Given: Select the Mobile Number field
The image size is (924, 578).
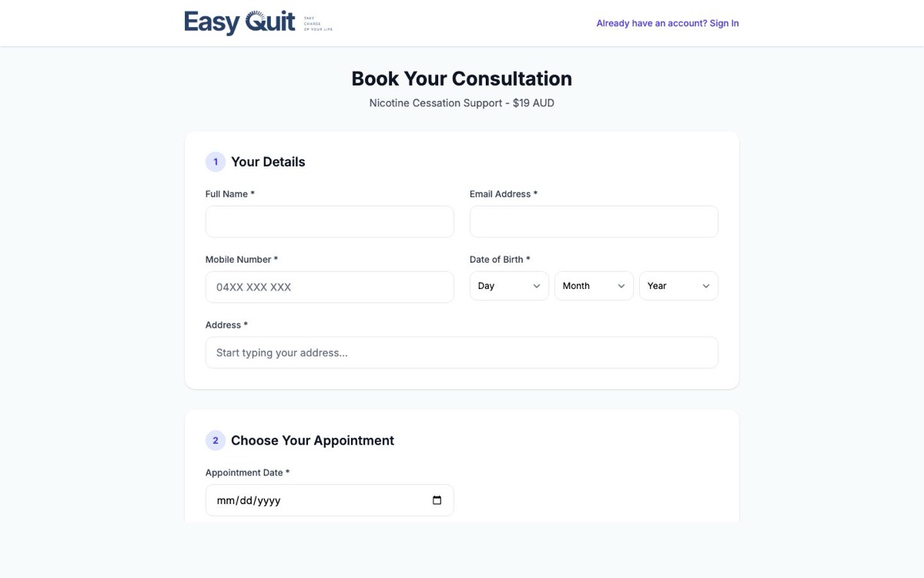Looking at the screenshot, I should coord(329,287).
